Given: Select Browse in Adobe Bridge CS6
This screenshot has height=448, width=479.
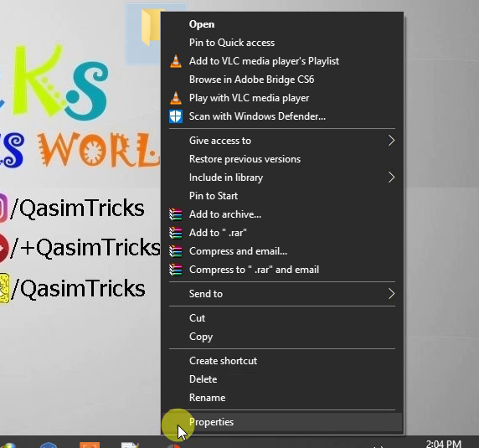Looking at the screenshot, I should (282, 80).
